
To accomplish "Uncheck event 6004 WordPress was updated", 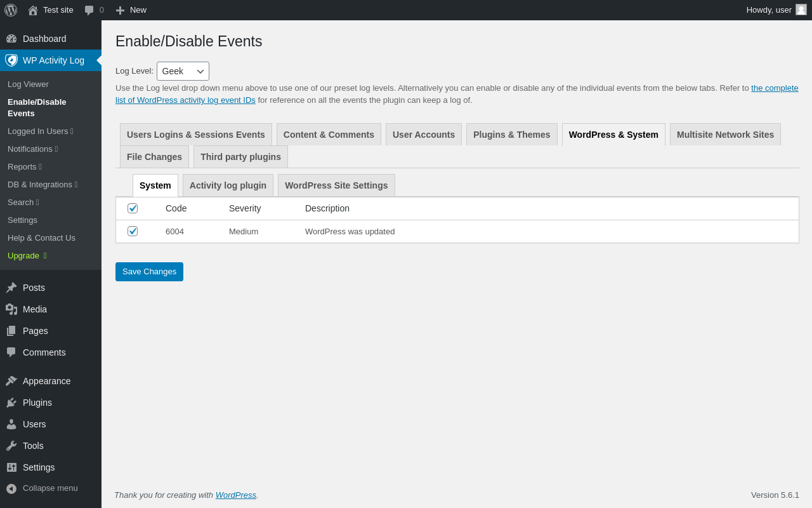I will click(133, 231).
